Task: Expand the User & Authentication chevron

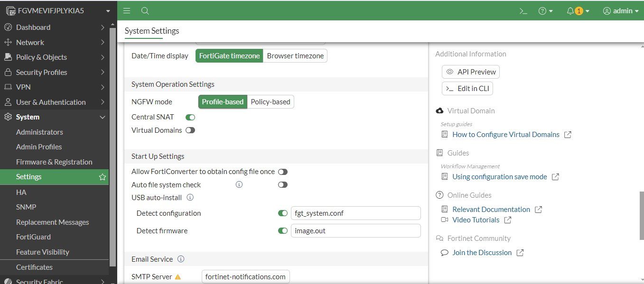Action: (x=103, y=102)
